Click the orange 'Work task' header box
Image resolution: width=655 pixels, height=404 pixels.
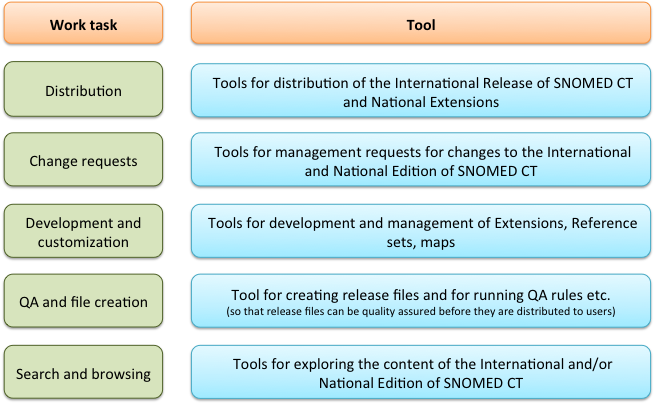tap(83, 25)
